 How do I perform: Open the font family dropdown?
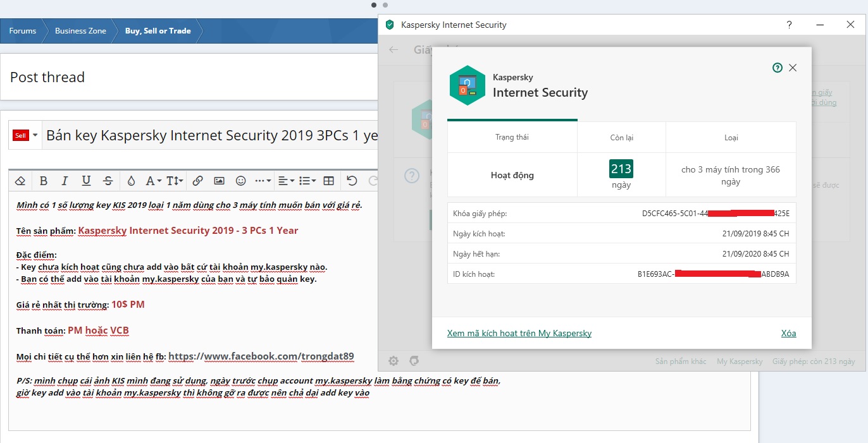click(x=153, y=181)
